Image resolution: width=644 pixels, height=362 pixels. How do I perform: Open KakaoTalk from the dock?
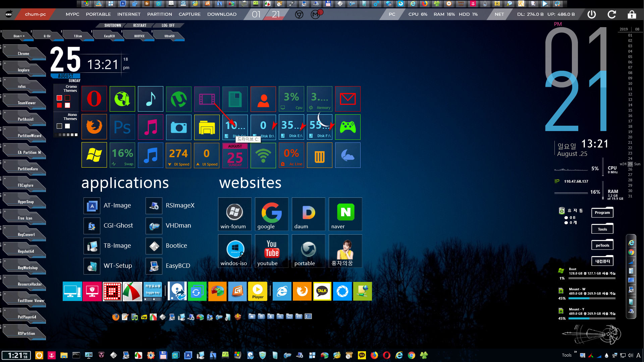click(x=322, y=291)
